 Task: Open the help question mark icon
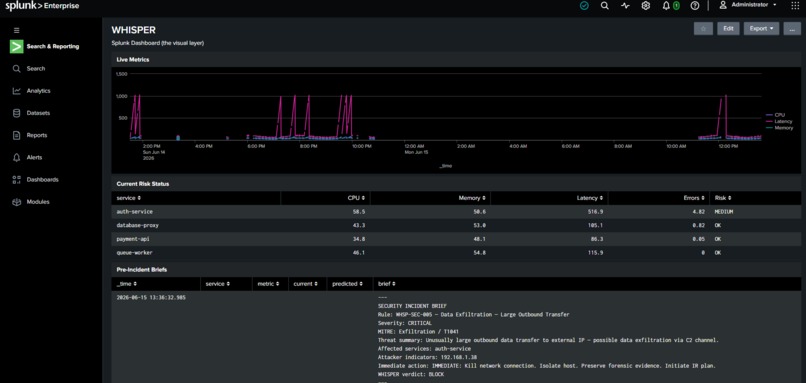pos(695,6)
